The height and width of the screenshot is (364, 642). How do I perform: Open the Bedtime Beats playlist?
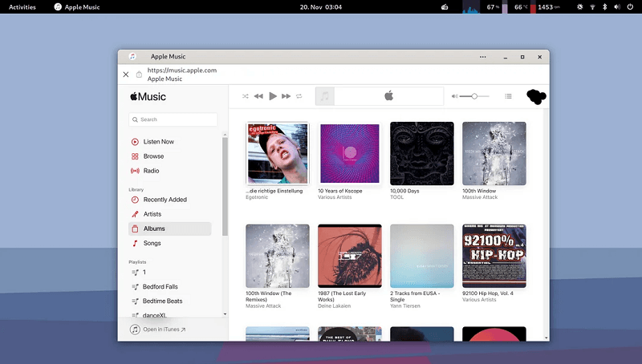coord(163,301)
